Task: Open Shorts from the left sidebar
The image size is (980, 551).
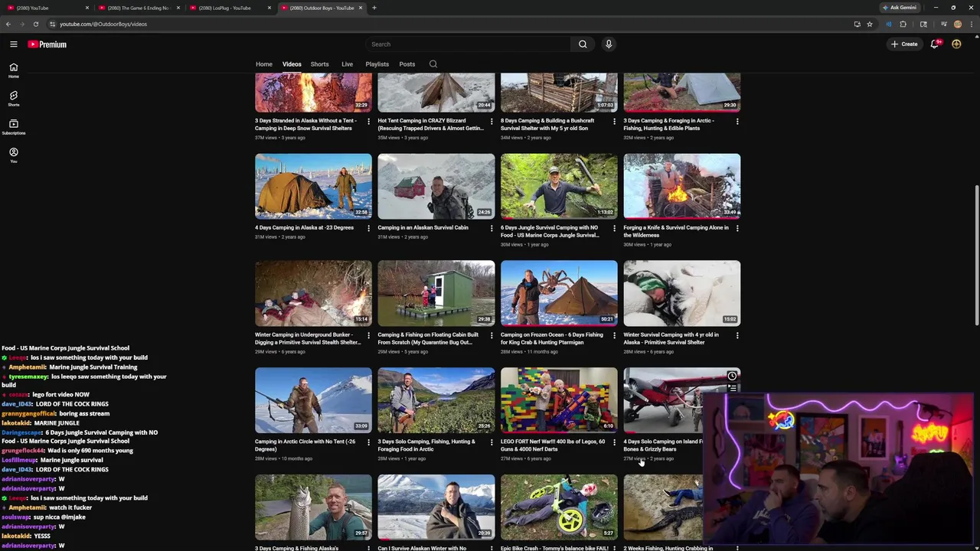Action: click(x=13, y=98)
